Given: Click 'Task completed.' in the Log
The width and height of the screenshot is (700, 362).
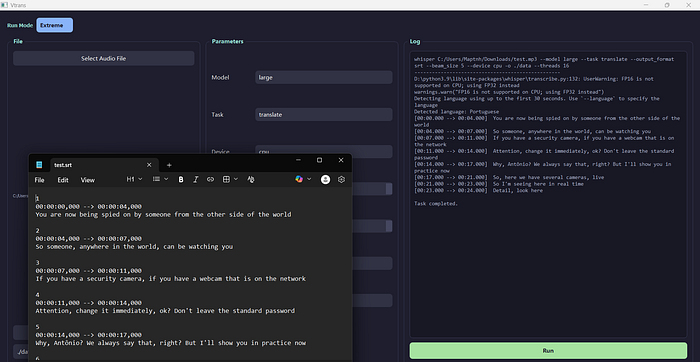Looking at the screenshot, I should [436, 204].
